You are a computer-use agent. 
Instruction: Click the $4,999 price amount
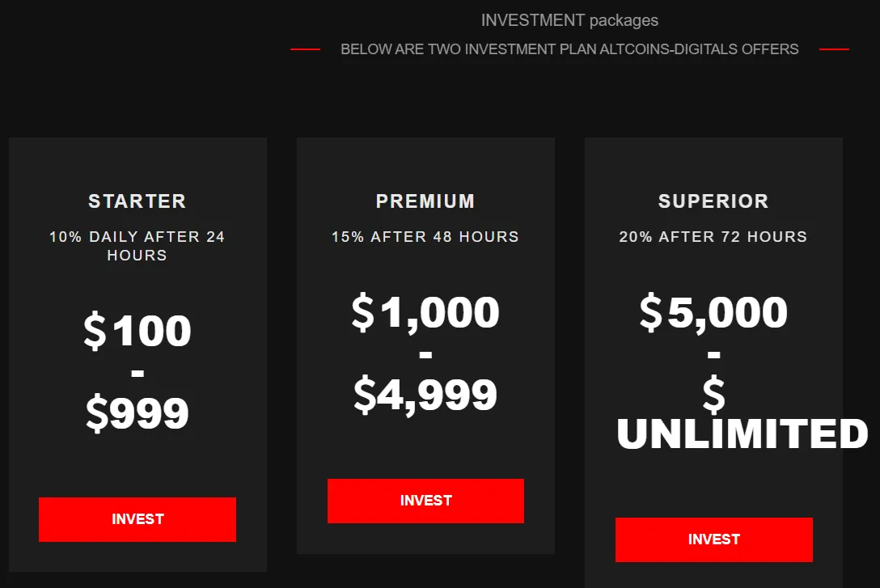425,395
